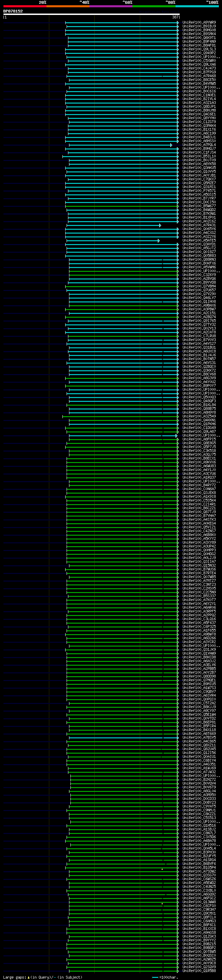
Task: Click the shortened alignment arrowhead for A7R431
Action: click(160, 225)
